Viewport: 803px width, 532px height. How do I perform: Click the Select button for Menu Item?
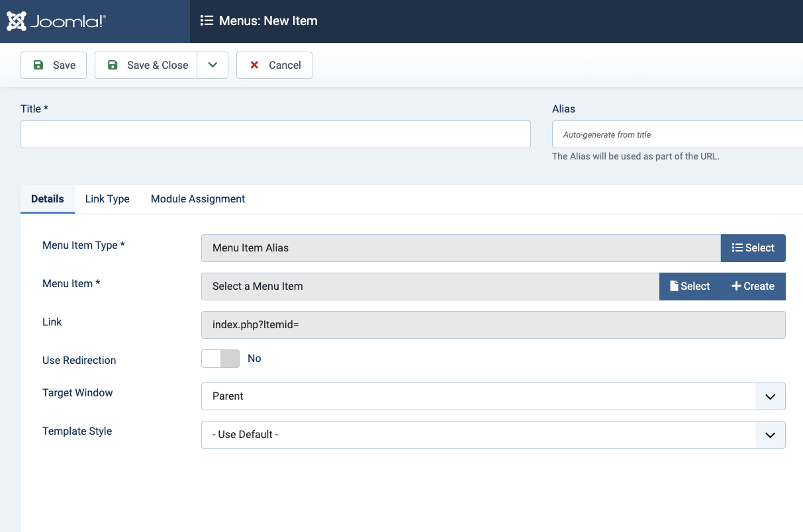(689, 286)
